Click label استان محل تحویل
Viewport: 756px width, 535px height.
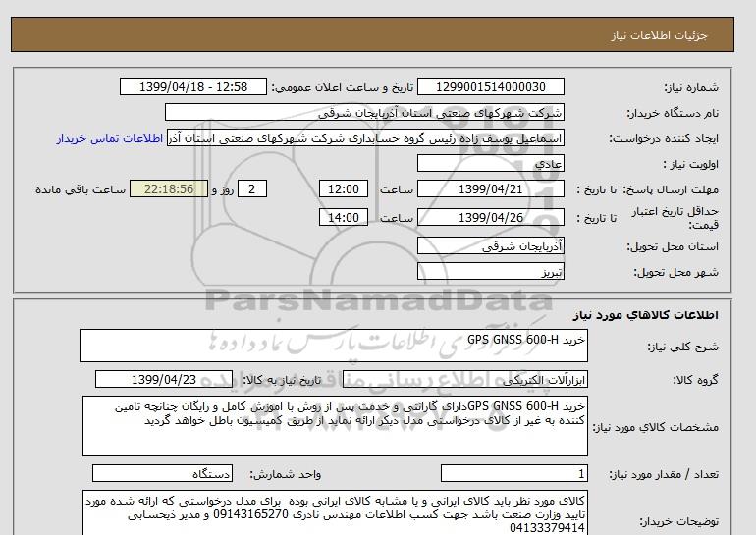(x=673, y=246)
